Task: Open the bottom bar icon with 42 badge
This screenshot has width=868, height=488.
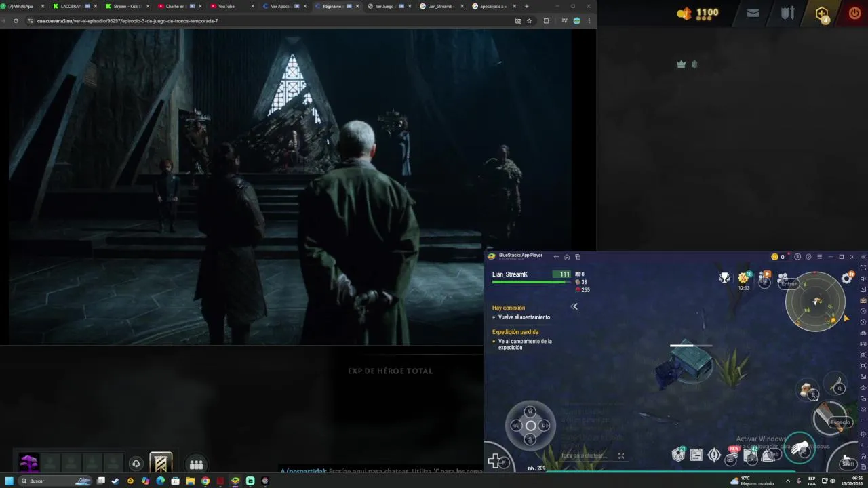Action: 750,455
